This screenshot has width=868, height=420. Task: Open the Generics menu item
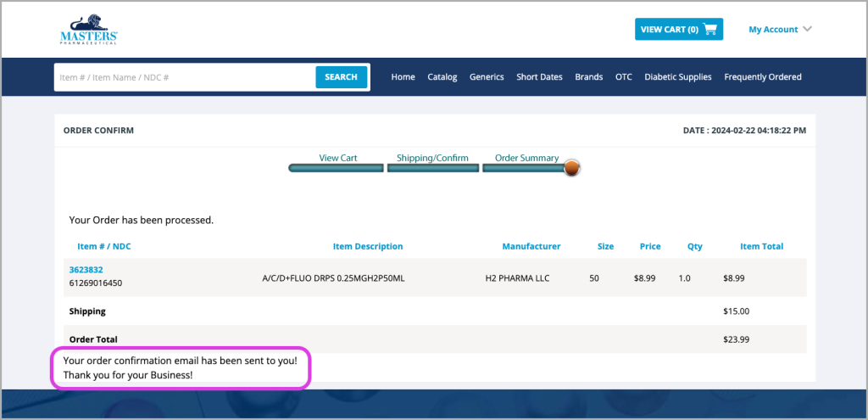(487, 77)
